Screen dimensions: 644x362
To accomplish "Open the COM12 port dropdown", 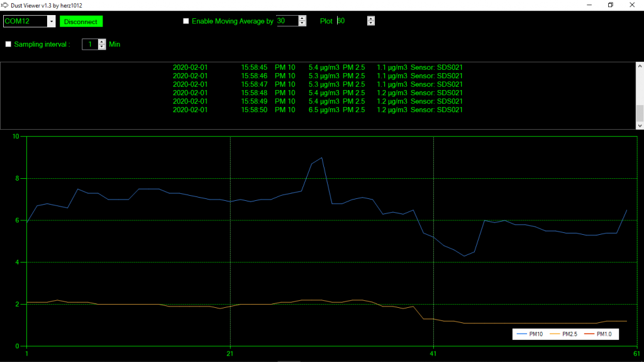I will 51,21.
